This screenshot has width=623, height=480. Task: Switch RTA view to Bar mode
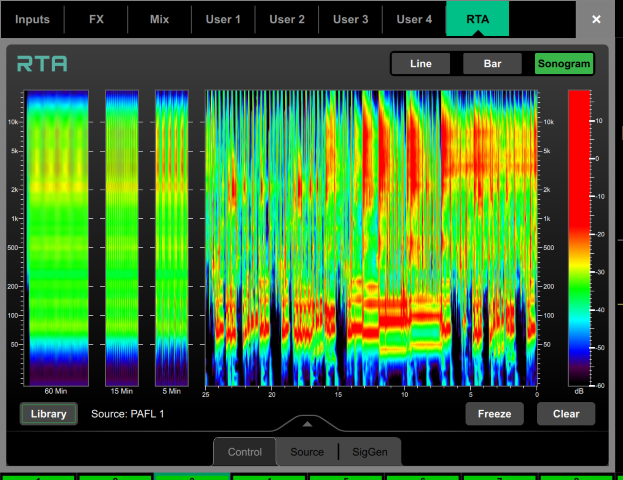click(493, 64)
